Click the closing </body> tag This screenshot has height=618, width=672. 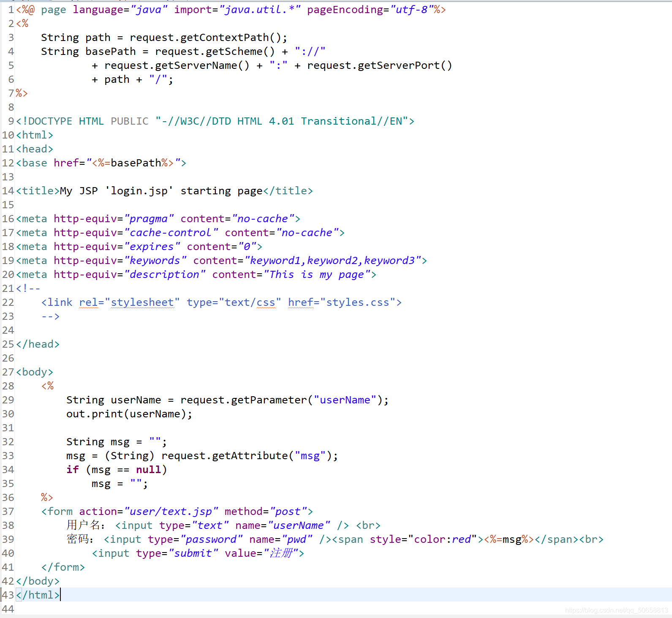[38, 581]
